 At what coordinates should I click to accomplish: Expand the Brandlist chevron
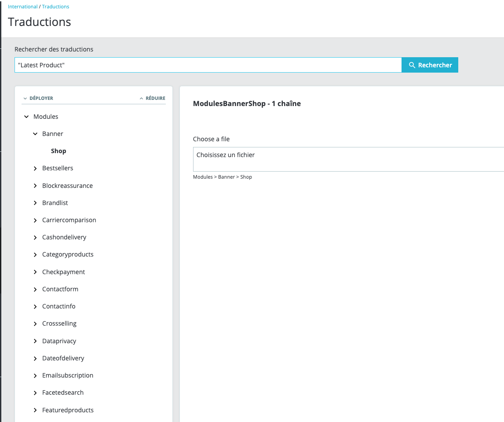click(x=35, y=202)
